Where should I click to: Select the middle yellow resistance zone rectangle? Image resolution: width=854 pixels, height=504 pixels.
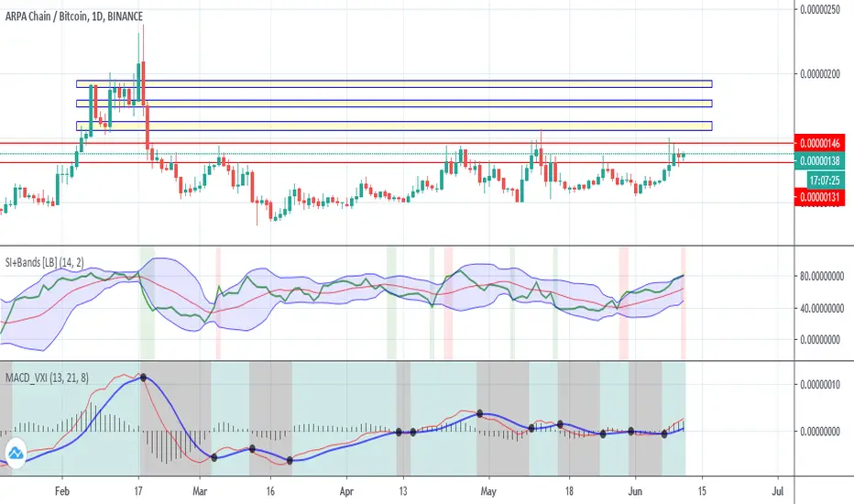(x=394, y=104)
